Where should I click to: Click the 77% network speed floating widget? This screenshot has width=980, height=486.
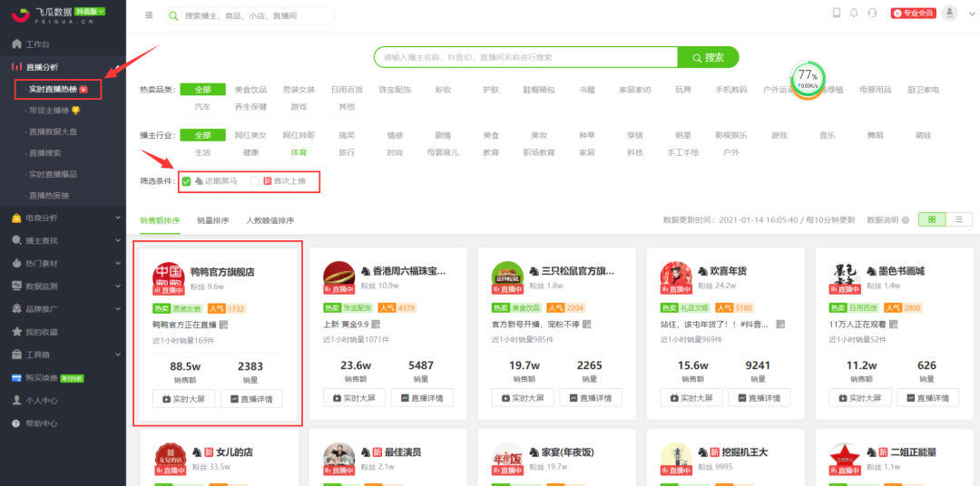coord(808,79)
